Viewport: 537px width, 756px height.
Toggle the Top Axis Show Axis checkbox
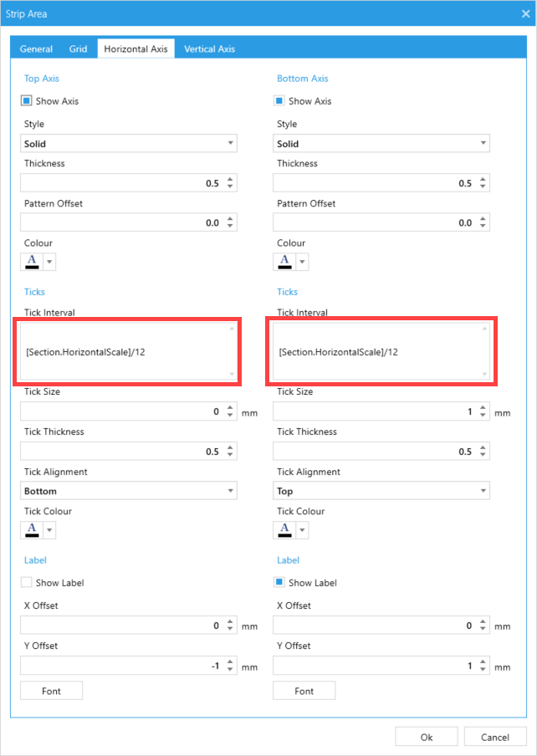click(x=27, y=100)
